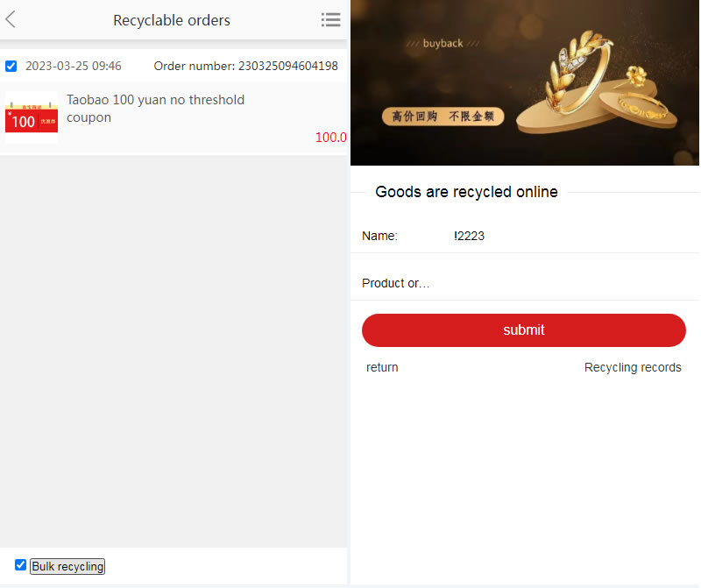Follow the return link
This screenshot has height=588, width=701.
382,367
